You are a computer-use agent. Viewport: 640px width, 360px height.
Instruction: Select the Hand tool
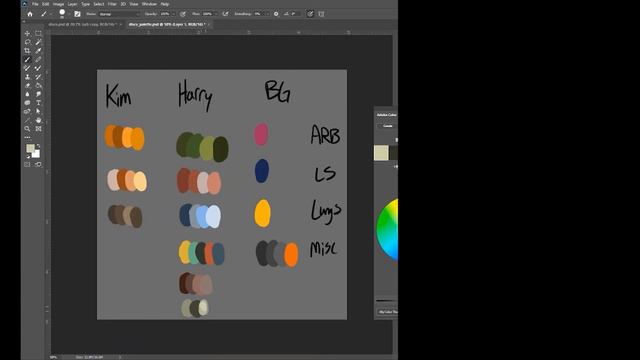click(x=38, y=120)
